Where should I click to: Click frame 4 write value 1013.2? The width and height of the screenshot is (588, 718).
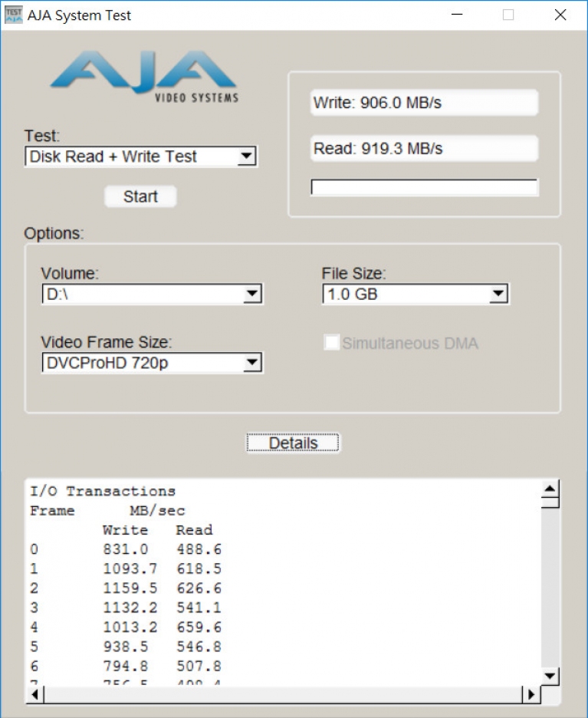tap(130, 627)
